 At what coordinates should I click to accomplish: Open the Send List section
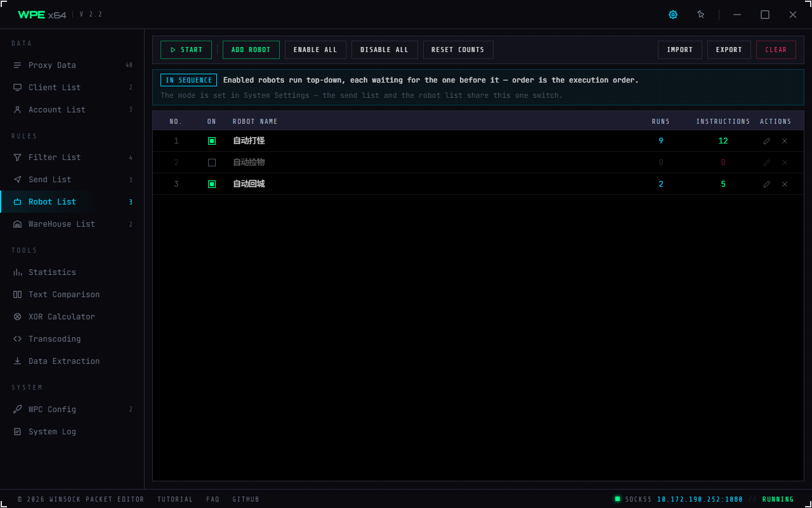(72, 180)
